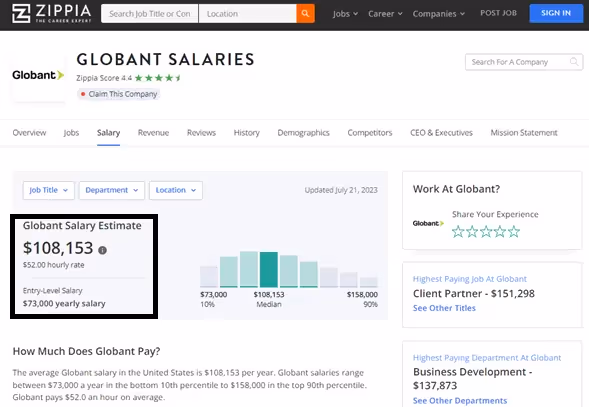Click the orange search magnifier button
Screen dimensions: 589x407
point(305,14)
